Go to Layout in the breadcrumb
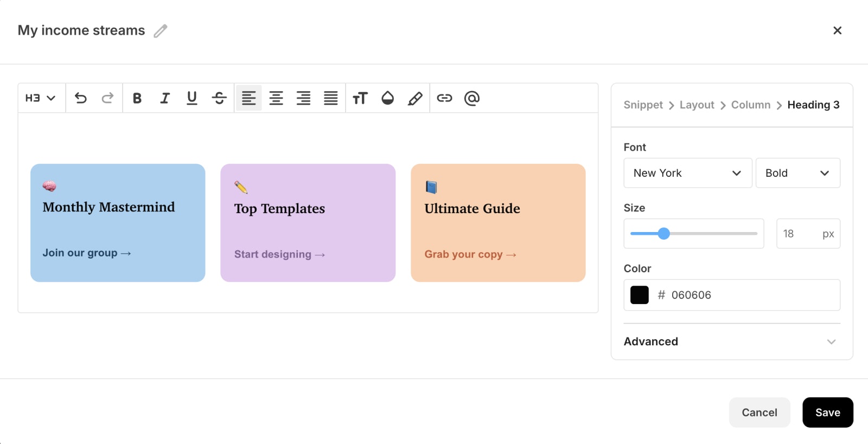868x444 pixels. point(697,105)
